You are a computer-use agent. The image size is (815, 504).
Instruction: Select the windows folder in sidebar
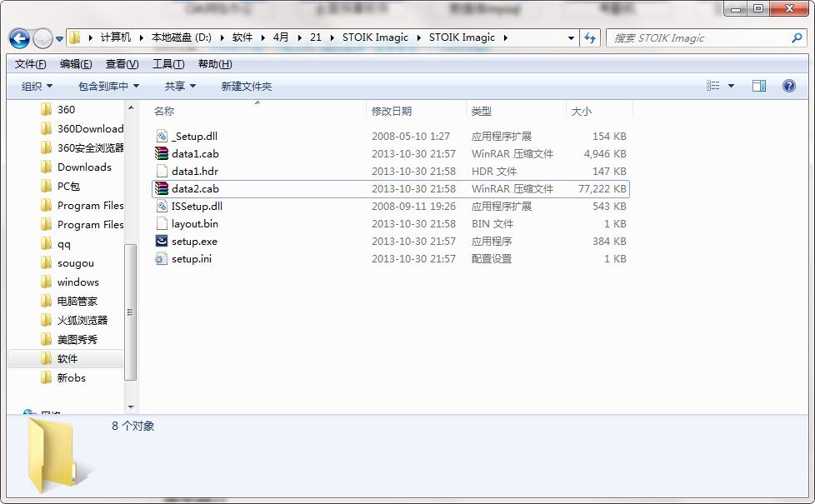(78, 282)
